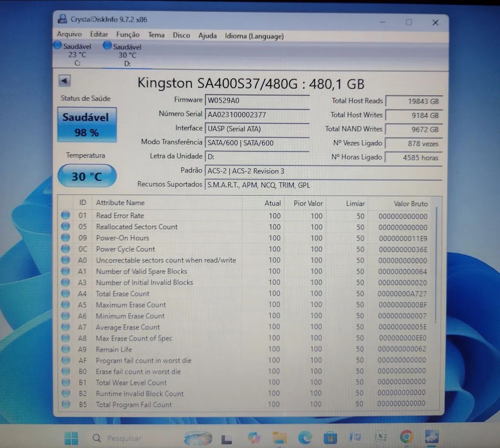The height and width of the screenshot is (448, 500).
Task: Click the Total Host Writes value 9184 GB
Action: [x=414, y=115]
